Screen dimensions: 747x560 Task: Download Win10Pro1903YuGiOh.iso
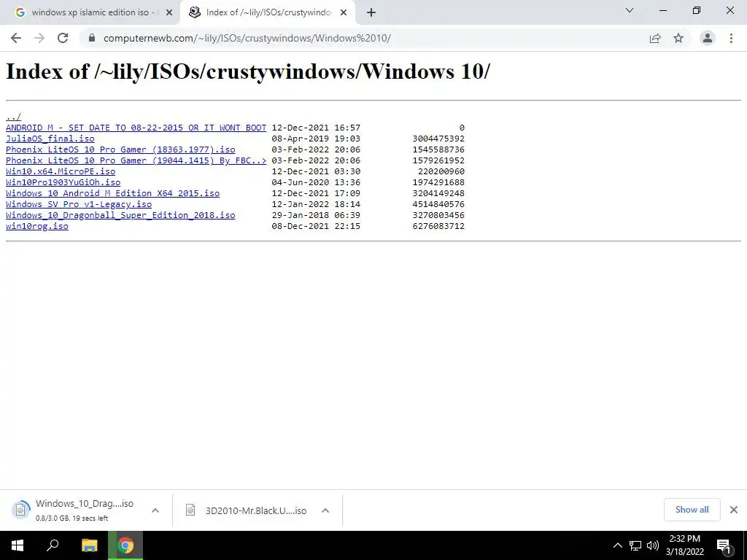[x=63, y=182]
